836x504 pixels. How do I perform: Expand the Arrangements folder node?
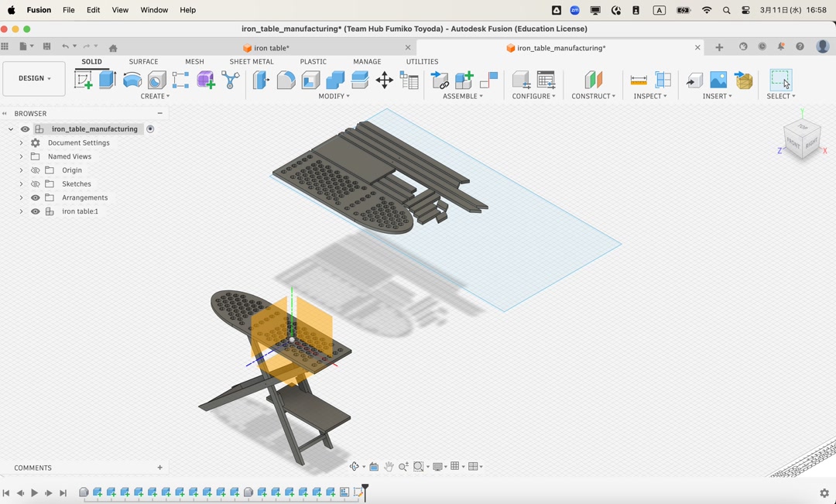pyautogui.click(x=22, y=198)
